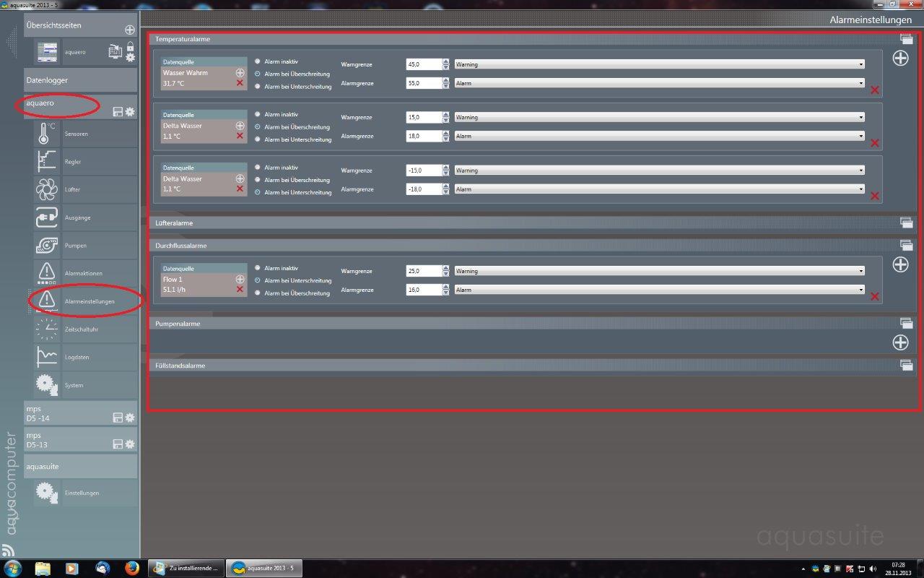Click the Alarmgrenze field showing 16,0
924x578 pixels.
[x=424, y=290]
